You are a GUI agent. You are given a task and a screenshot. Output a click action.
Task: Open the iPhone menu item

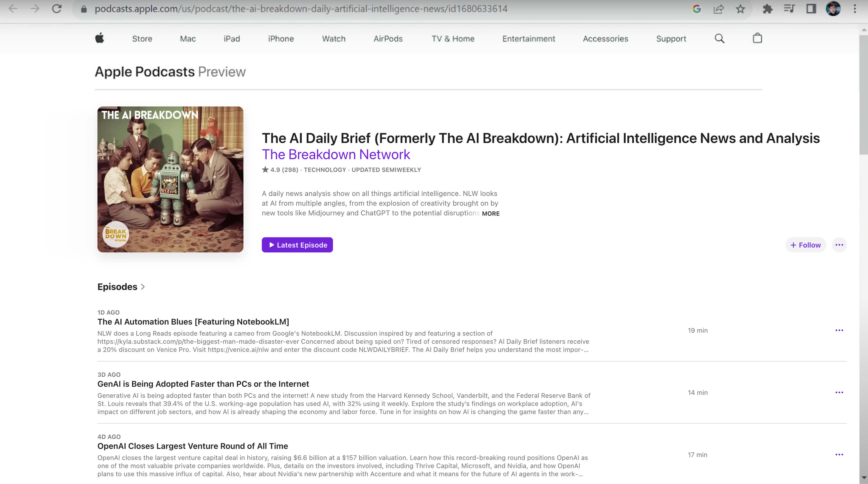(x=281, y=39)
